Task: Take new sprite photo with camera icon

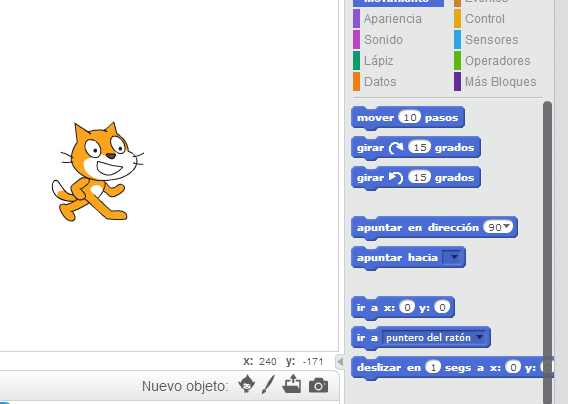Action: pos(318,386)
